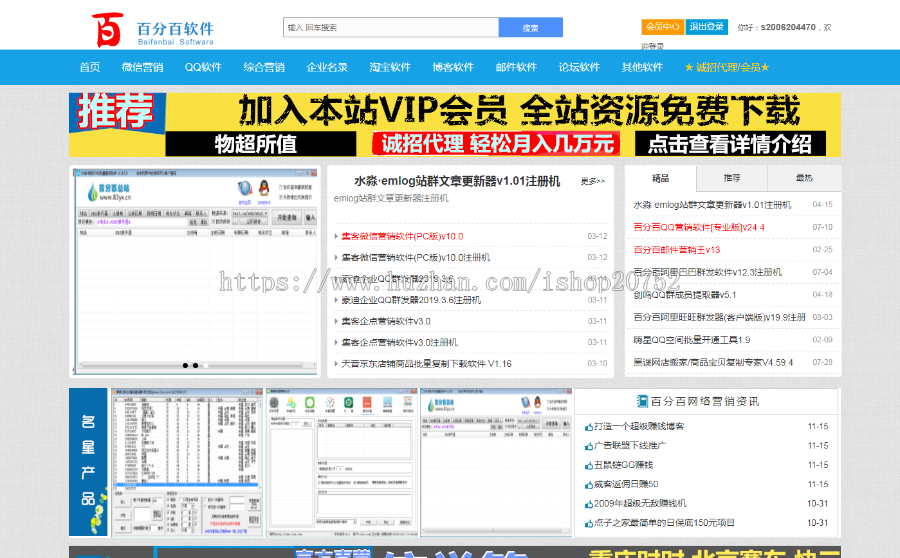Image resolution: width=900 pixels, height=558 pixels.
Task: Switch to the 推荐 tab
Action: (x=732, y=179)
